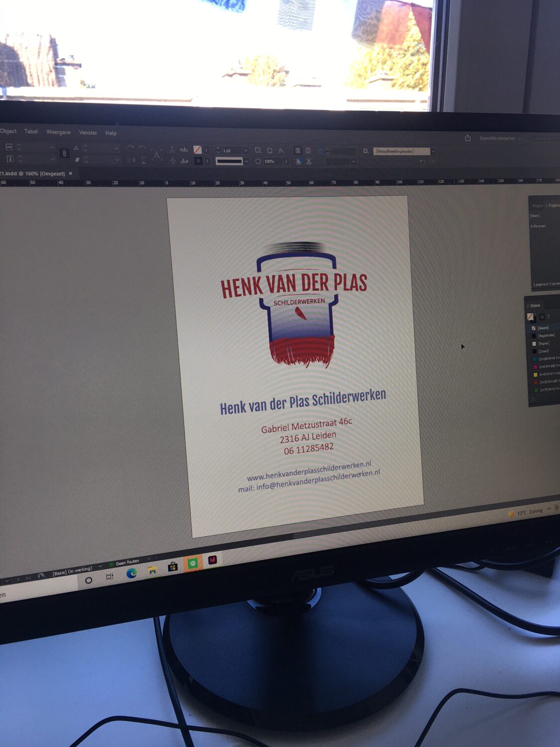Open the green Spotify taskbar icon
This screenshot has height=747, width=560.
point(193,563)
